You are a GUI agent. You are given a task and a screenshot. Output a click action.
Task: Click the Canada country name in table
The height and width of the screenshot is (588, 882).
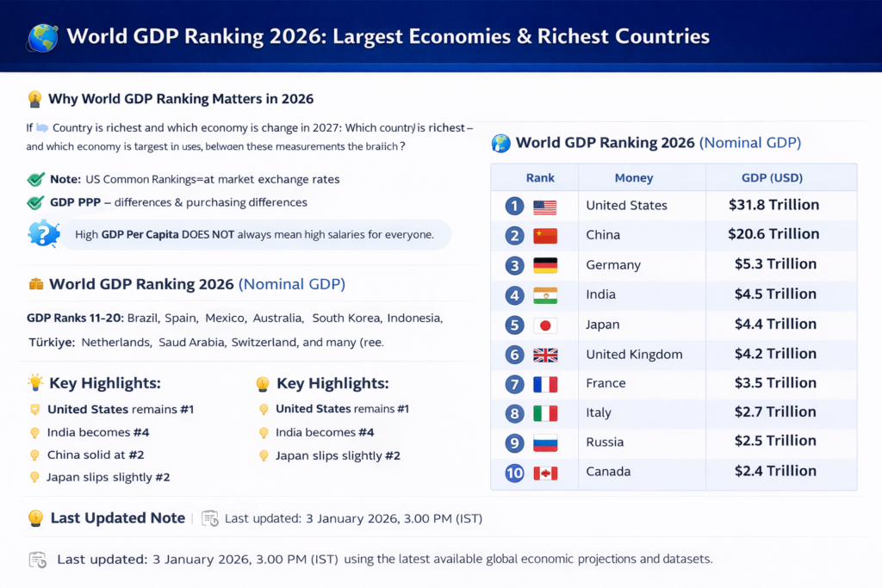click(x=608, y=472)
